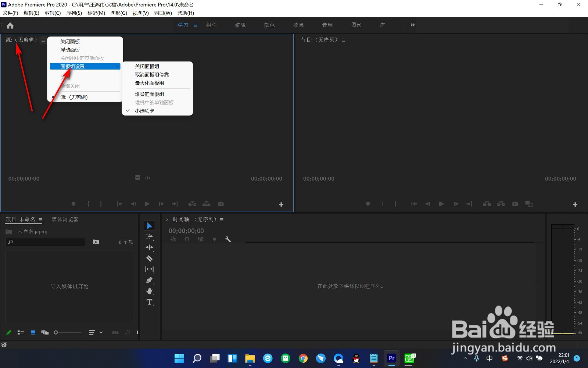Switch Project panel to list view
The image size is (588, 368).
21,332
